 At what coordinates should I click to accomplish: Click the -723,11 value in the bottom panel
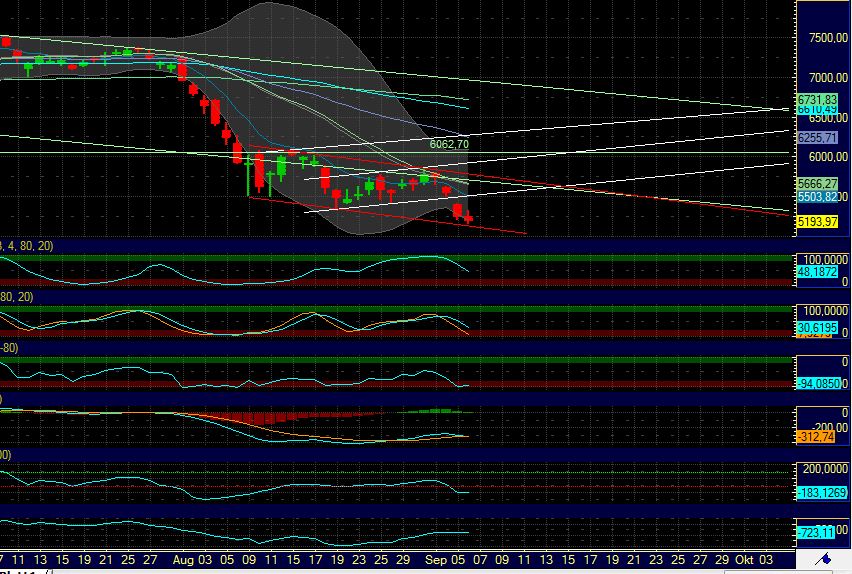click(816, 530)
